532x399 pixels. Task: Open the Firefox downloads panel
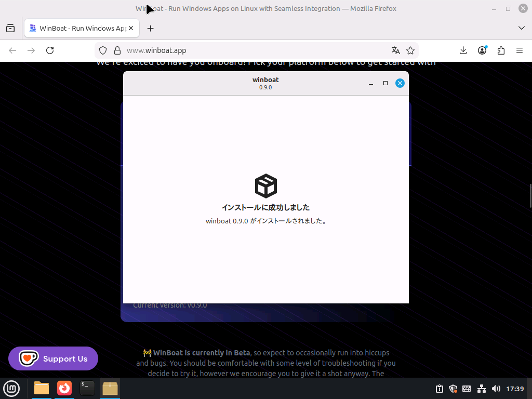(463, 50)
